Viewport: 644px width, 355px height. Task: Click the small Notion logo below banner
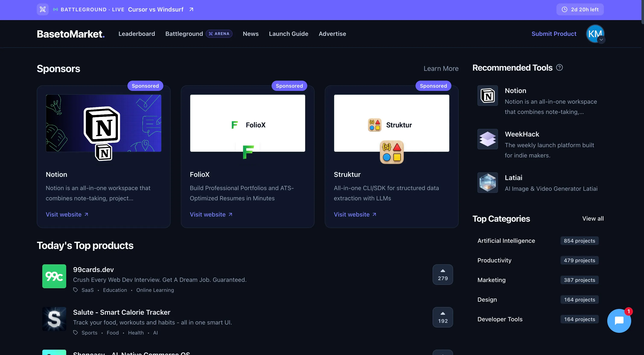click(104, 152)
